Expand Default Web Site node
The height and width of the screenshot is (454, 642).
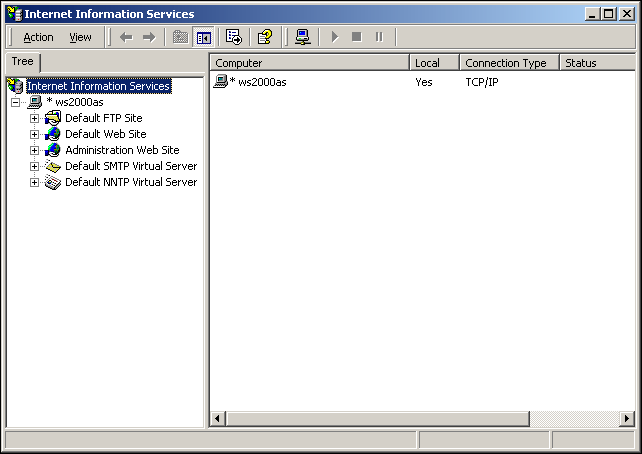click(x=34, y=134)
